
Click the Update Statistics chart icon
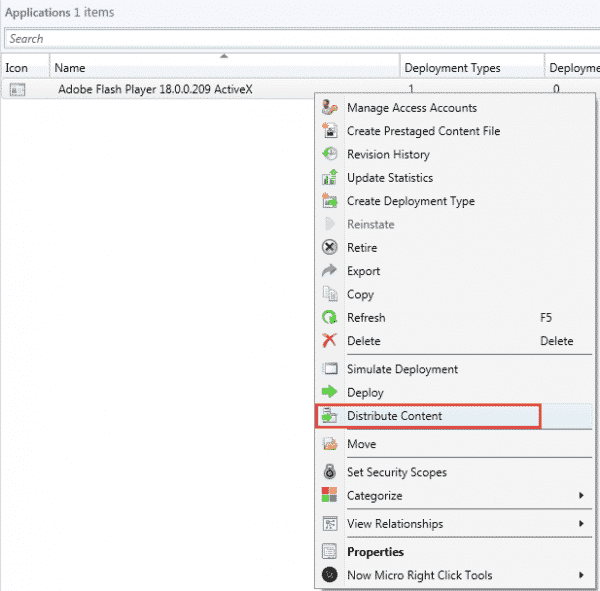[x=330, y=178]
